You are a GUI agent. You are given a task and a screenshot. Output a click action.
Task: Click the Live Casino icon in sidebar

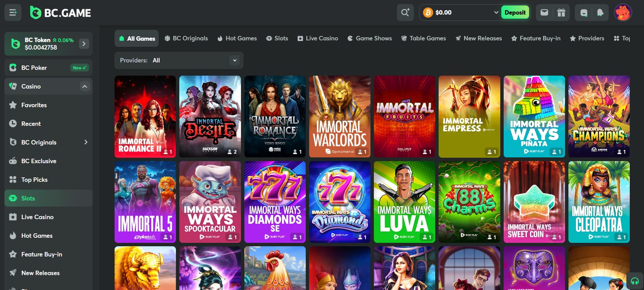click(x=13, y=217)
